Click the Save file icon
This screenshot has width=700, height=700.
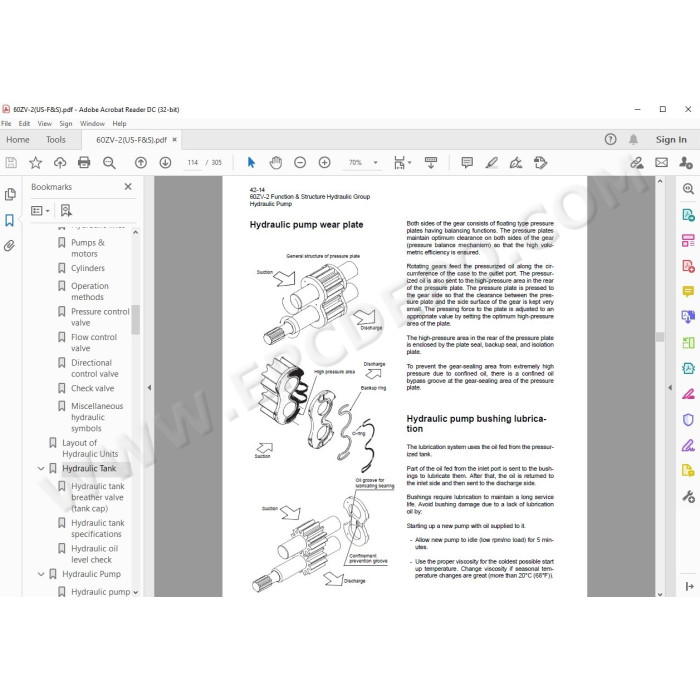coord(11,163)
